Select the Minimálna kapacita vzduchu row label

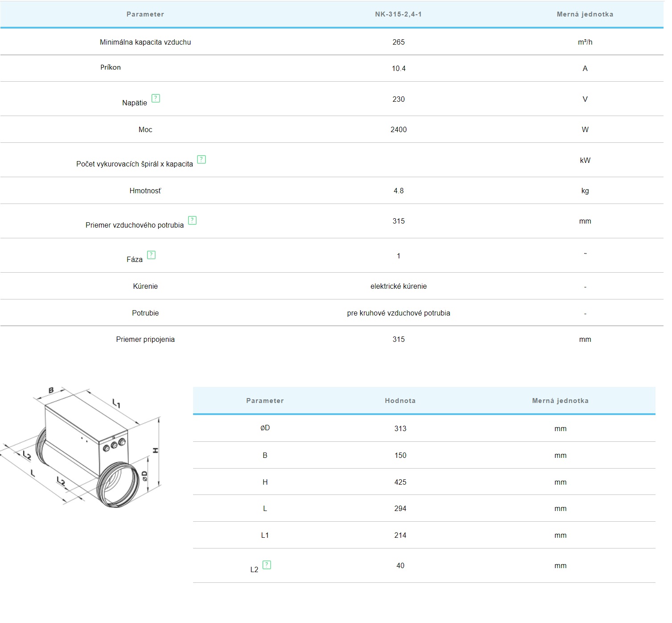click(145, 42)
